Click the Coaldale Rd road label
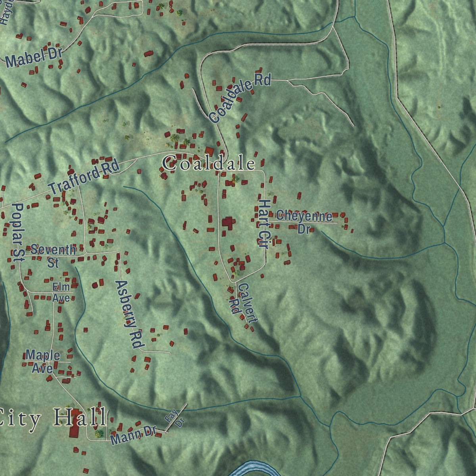476x476 pixels. click(240, 98)
